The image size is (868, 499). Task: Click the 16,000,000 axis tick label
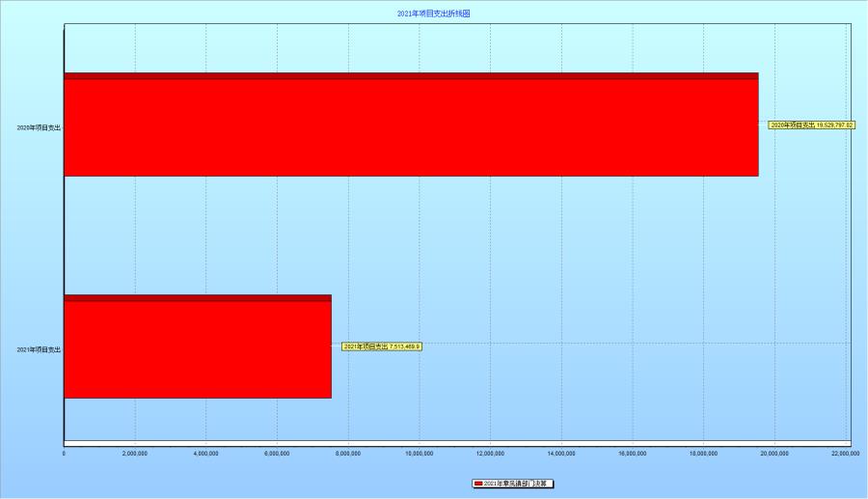pyautogui.click(x=633, y=452)
